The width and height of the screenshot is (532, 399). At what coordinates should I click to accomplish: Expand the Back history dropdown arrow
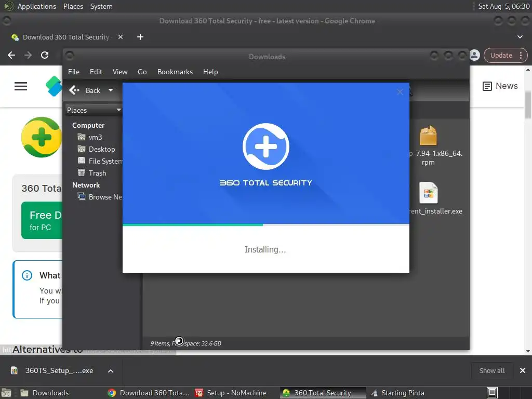(111, 90)
